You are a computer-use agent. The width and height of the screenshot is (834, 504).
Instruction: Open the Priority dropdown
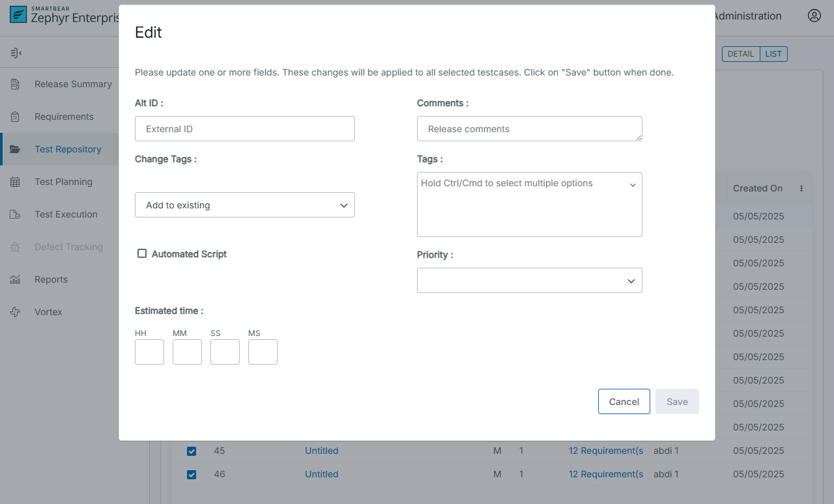(x=529, y=280)
